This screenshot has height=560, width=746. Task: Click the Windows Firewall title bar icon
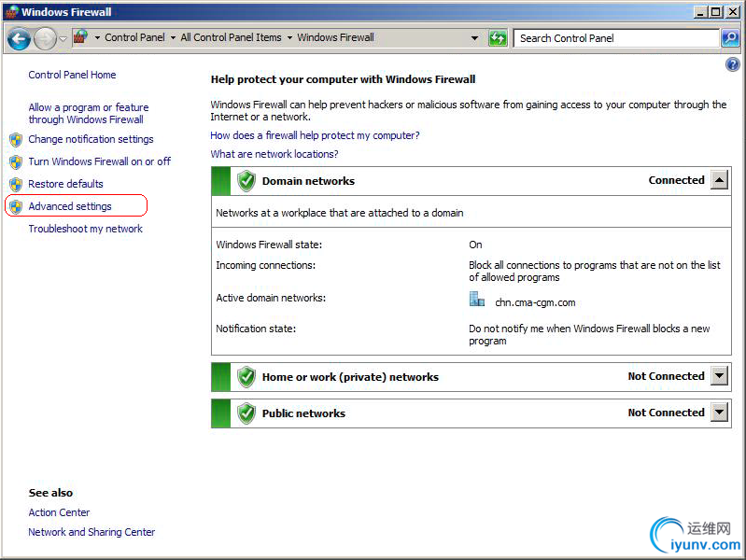point(12,12)
